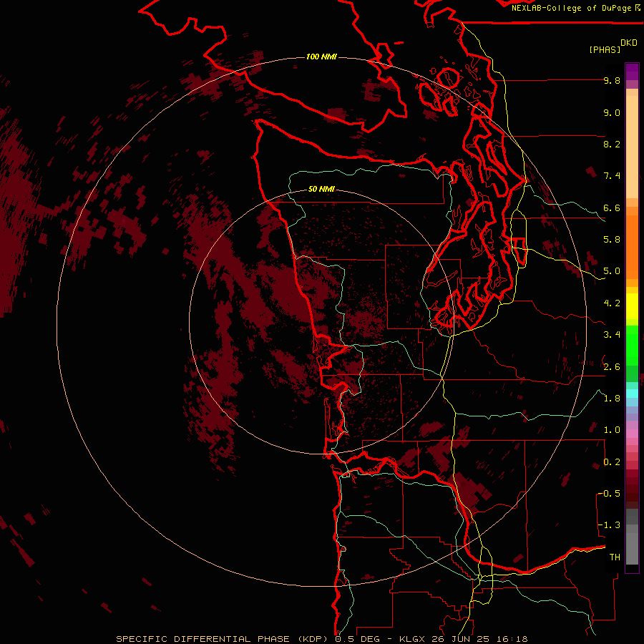
Task: Click the 9.8 value on the color scale
Action: [612, 80]
